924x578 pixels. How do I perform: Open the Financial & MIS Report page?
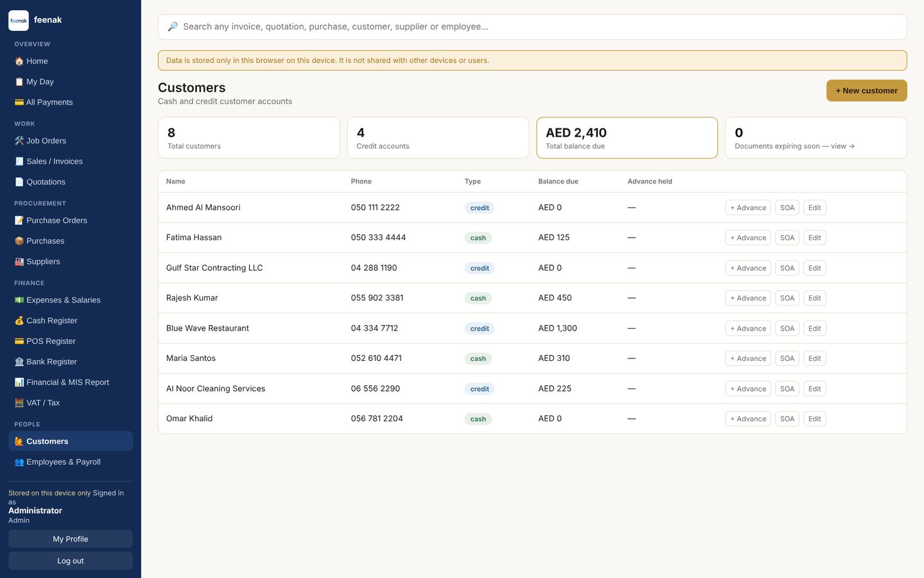[x=71, y=382]
